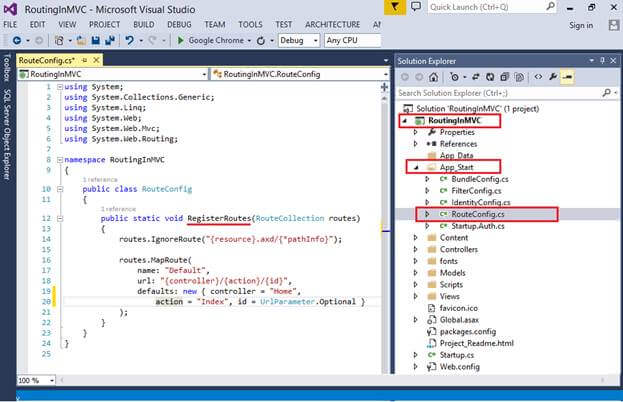This screenshot has width=623, height=402.
Task: Select the Models folder in Solution Explorer
Action: [453, 273]
